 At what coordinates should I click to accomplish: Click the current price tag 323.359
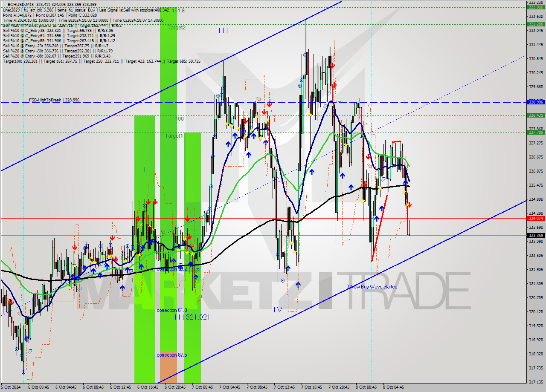[x=535, y=235]
